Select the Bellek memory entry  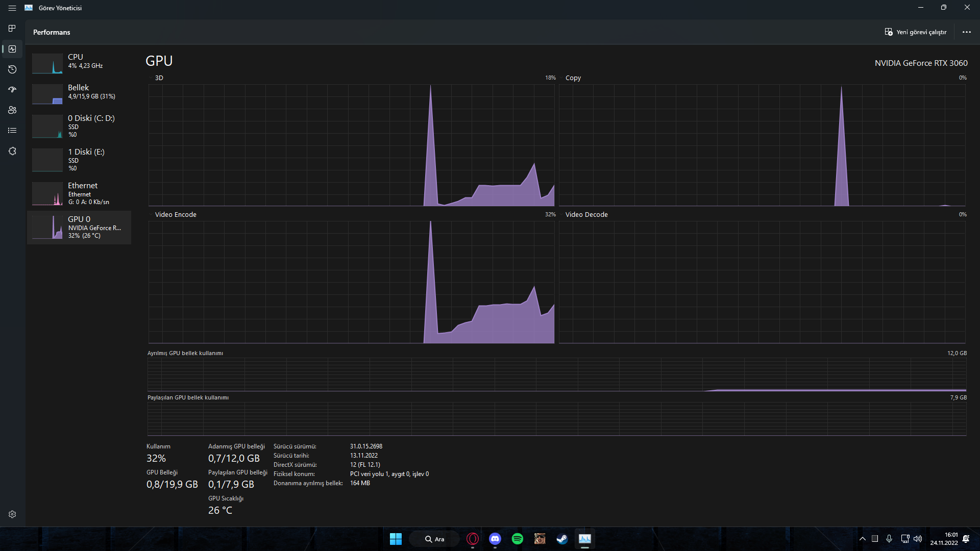point(79,92)
